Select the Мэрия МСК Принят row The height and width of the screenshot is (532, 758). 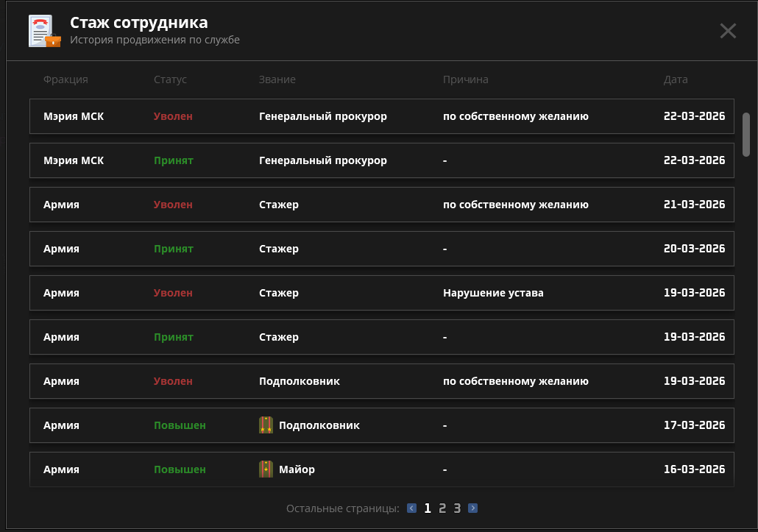pos(381,160)
